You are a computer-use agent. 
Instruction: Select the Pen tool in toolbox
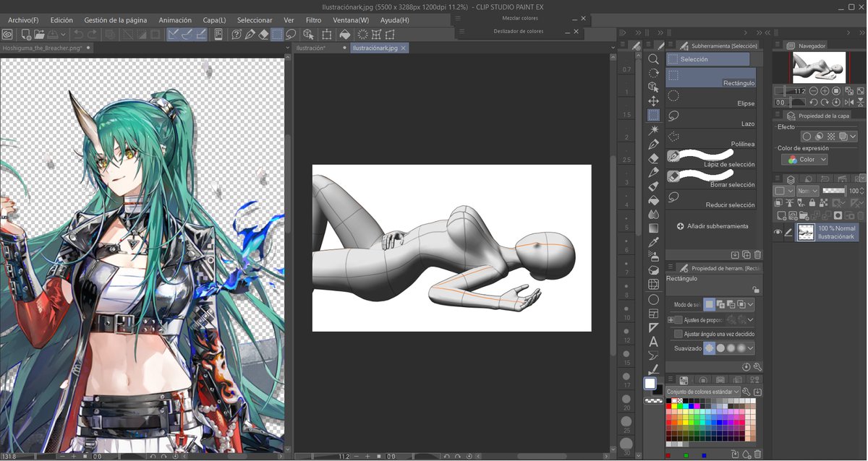653,144
